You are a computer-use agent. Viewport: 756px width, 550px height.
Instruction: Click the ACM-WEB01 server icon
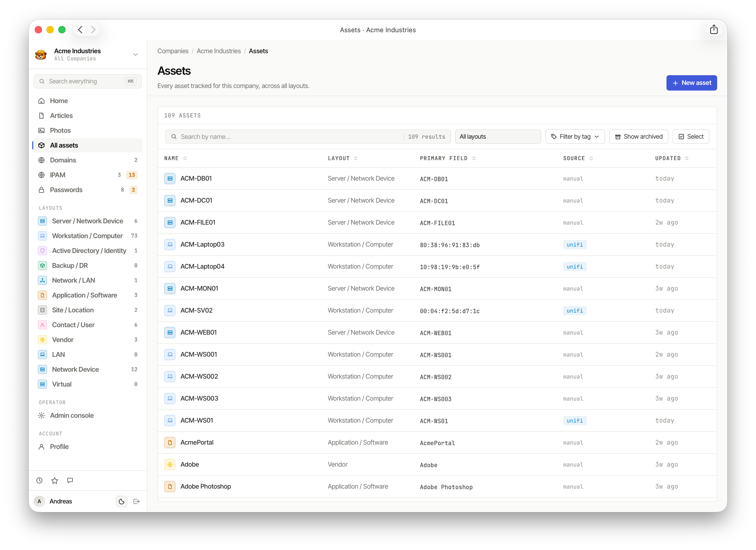coord(170,332)
